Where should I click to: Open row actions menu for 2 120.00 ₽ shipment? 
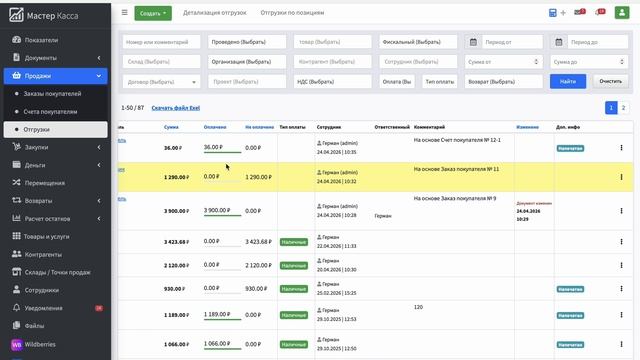pos(621,265)
